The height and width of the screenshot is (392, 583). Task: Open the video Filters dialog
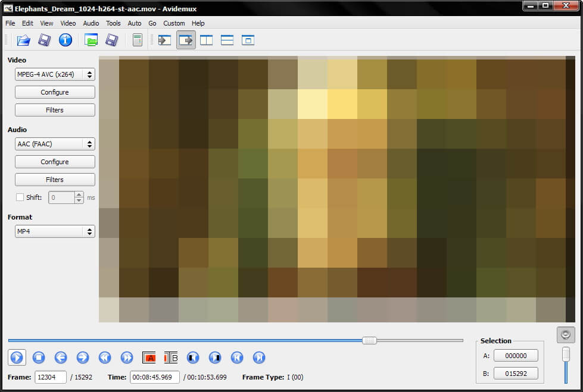point(55,109)
